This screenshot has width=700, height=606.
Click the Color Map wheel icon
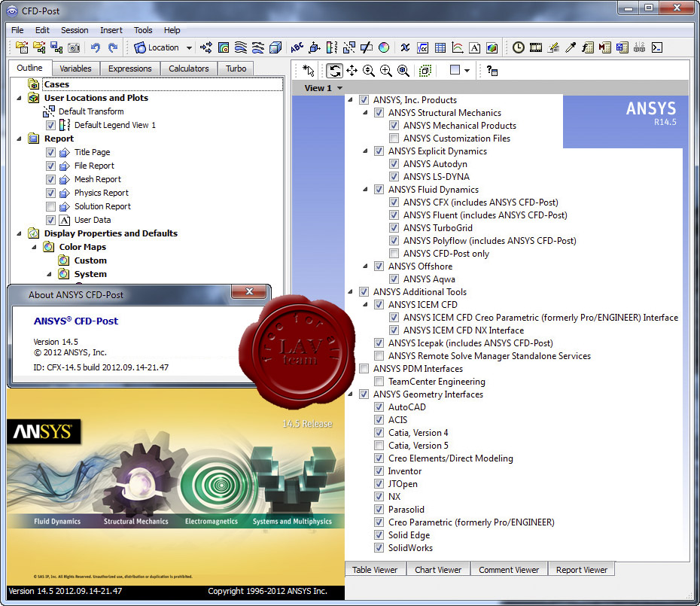click(x=384, y=47)
